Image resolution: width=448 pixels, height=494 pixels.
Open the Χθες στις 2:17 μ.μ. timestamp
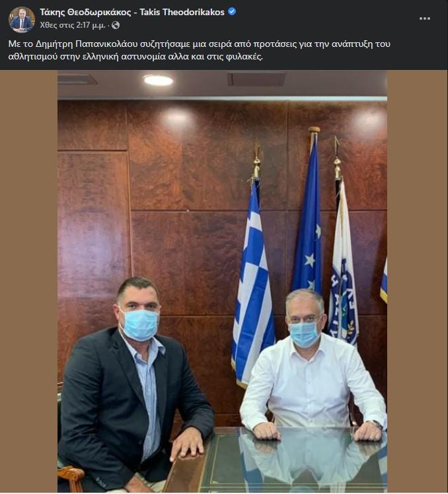pos(73,25)
